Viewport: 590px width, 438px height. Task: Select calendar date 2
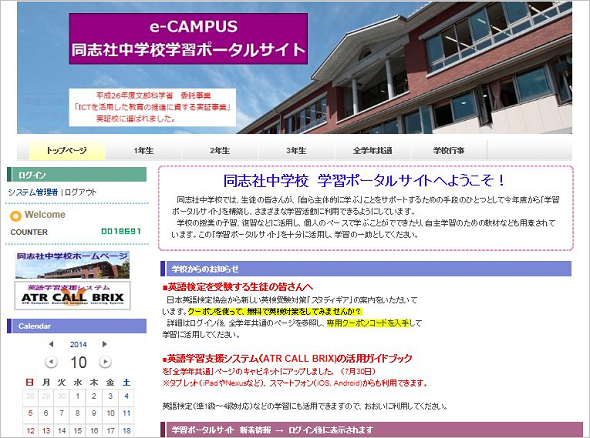point(94,396)
